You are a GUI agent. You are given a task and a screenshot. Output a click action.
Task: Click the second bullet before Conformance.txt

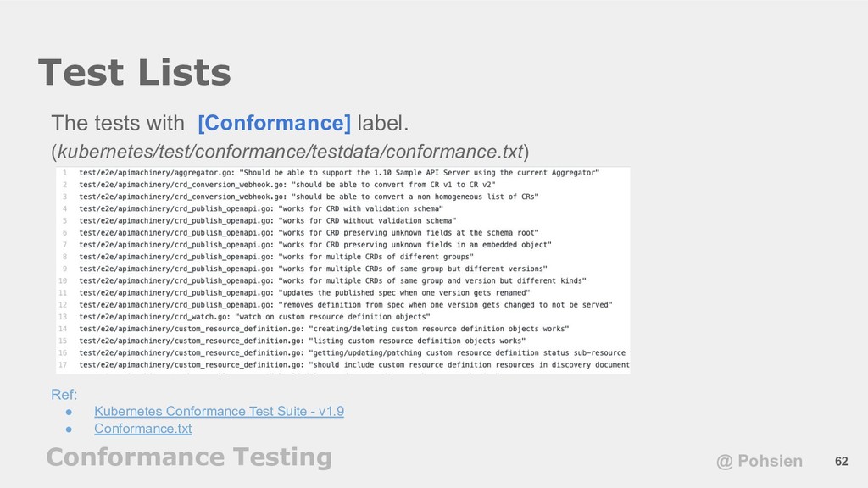tap(69, 429)
